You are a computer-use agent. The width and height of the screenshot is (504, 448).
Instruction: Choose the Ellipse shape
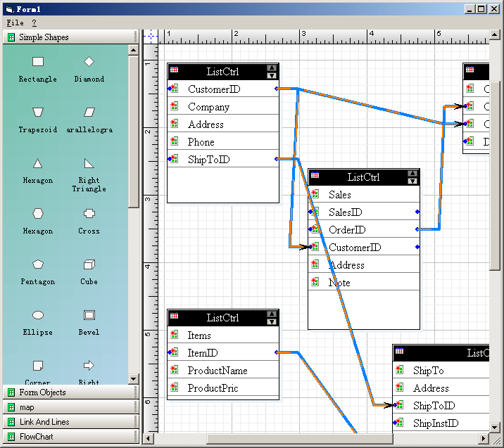pyautogui.click(x=38, y=315)
